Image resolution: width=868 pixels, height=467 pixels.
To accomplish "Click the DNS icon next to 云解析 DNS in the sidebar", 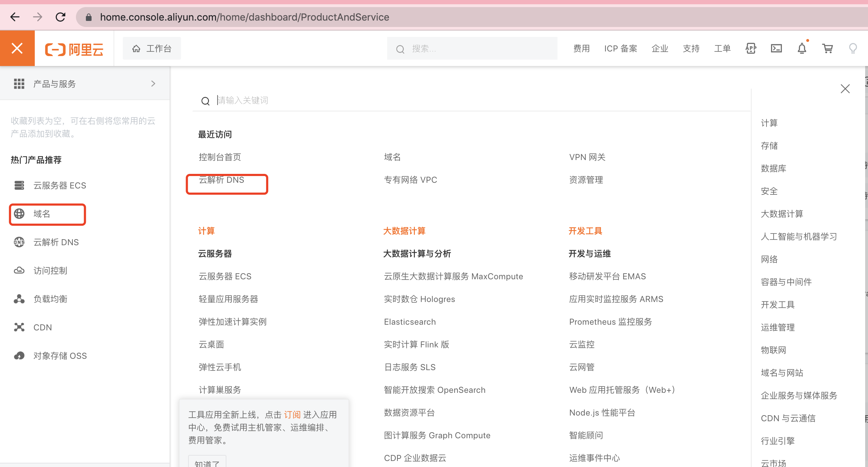I will (x=19, y=242).
